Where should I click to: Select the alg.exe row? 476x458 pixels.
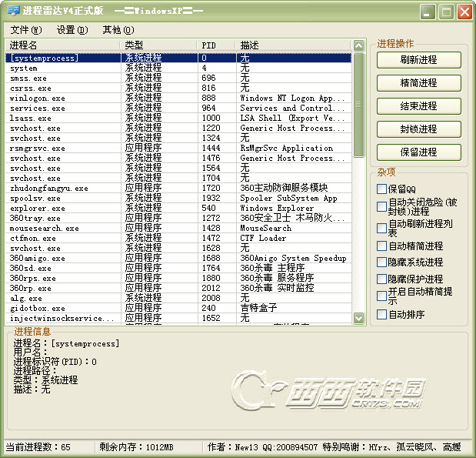[x=178, y=298]
